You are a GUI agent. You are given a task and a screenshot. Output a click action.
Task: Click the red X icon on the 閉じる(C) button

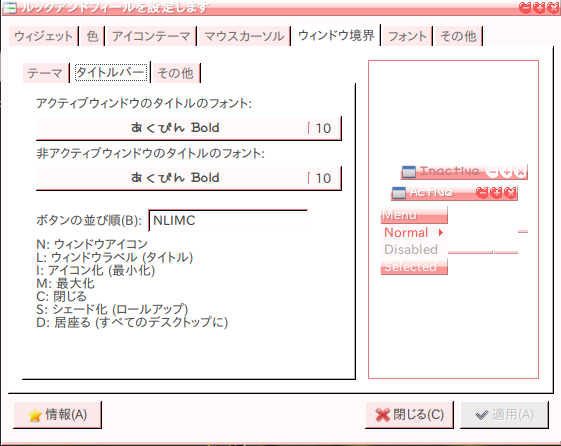pos(382,415)
